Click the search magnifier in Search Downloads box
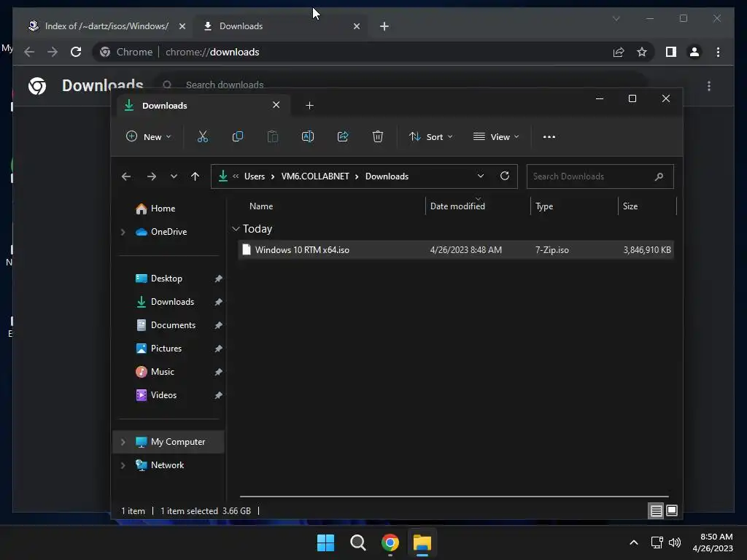Image resolution: width=747 pixels, height=560 pixels. click(659, 176)
